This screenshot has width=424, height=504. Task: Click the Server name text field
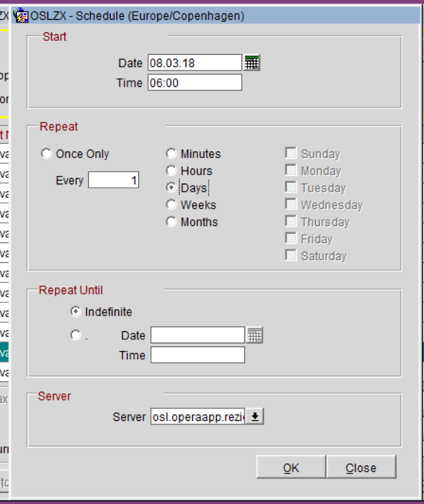(x=198, y=416)
